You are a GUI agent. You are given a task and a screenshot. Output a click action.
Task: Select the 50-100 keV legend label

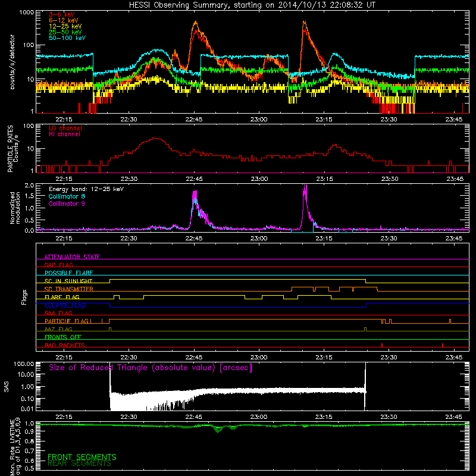pos(67,38)
